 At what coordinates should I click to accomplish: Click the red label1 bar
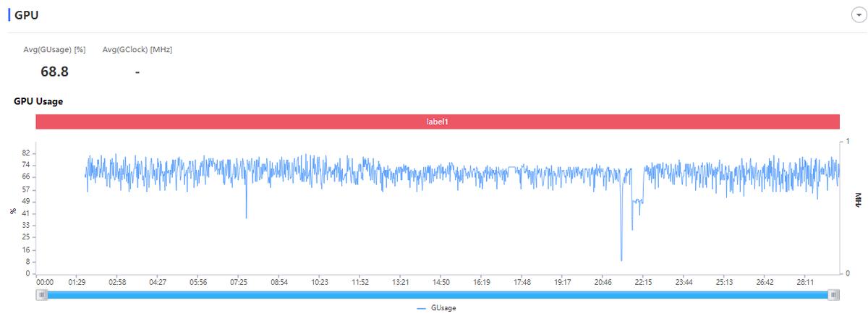pyautogui.click(x=438, y=122)
